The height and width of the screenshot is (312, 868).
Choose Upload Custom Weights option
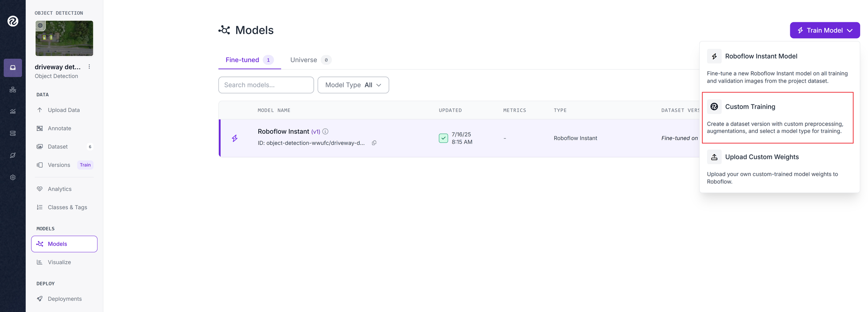point(779,168)
